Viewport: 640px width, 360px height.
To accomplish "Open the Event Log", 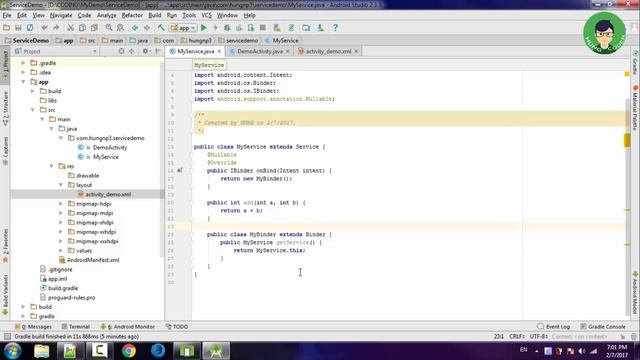I will click(554, 327).
